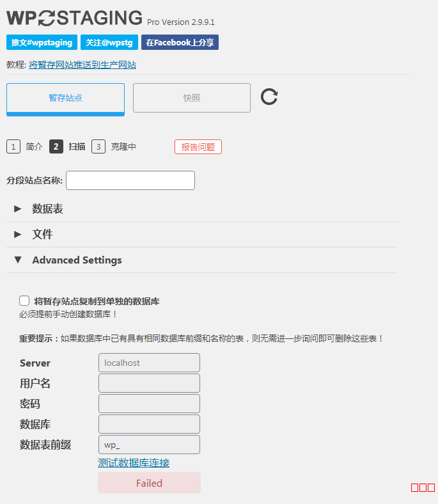
Task: Click the WP Staging logo
Action: 75,18
